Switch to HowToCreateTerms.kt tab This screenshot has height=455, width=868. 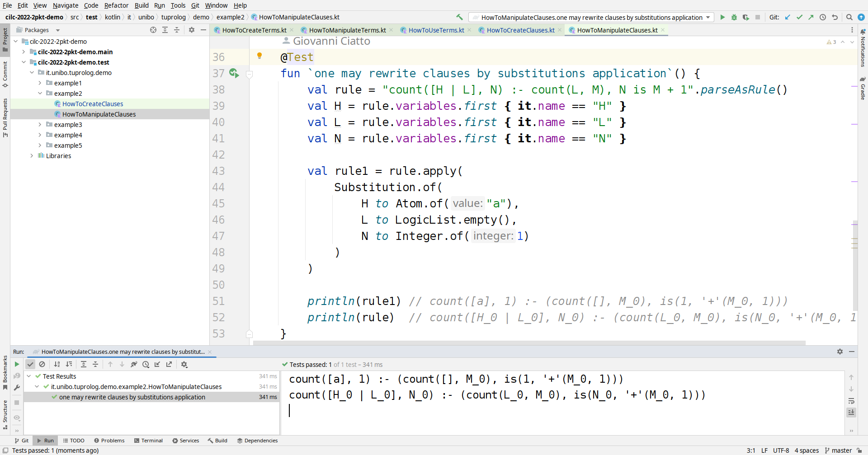[x=254, y=30]
